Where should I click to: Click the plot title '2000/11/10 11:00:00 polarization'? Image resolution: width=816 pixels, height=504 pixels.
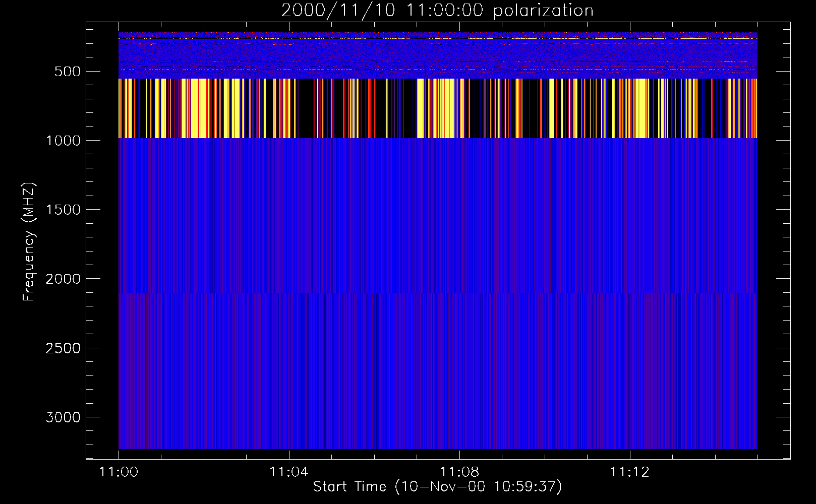click(437, 11)
